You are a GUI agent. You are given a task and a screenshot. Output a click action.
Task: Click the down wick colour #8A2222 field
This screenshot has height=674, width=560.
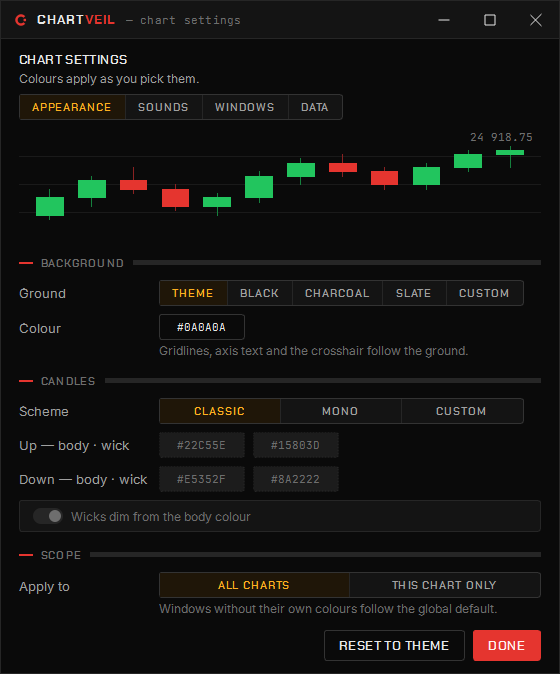coord(296,479)
